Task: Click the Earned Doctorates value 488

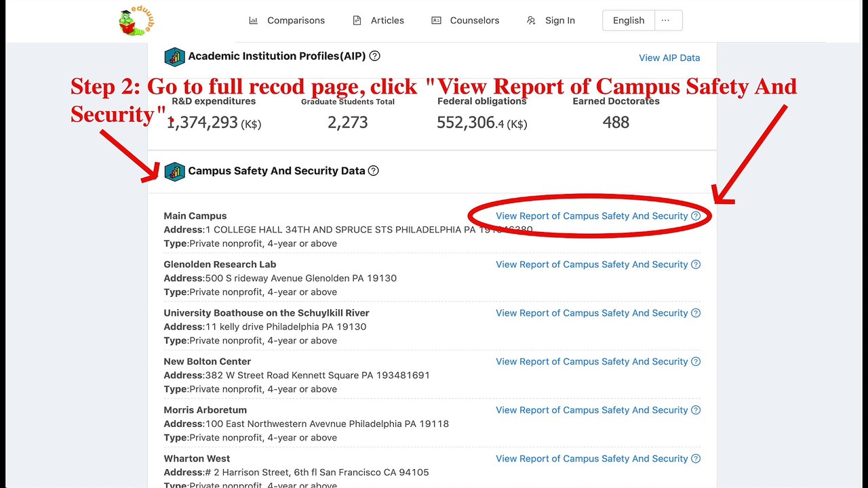Action: coord(616,122)
